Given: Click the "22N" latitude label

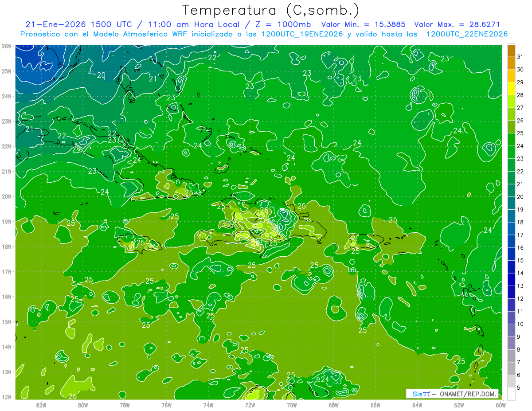Looking at the screenshot, I should click(x=6, y=146).
